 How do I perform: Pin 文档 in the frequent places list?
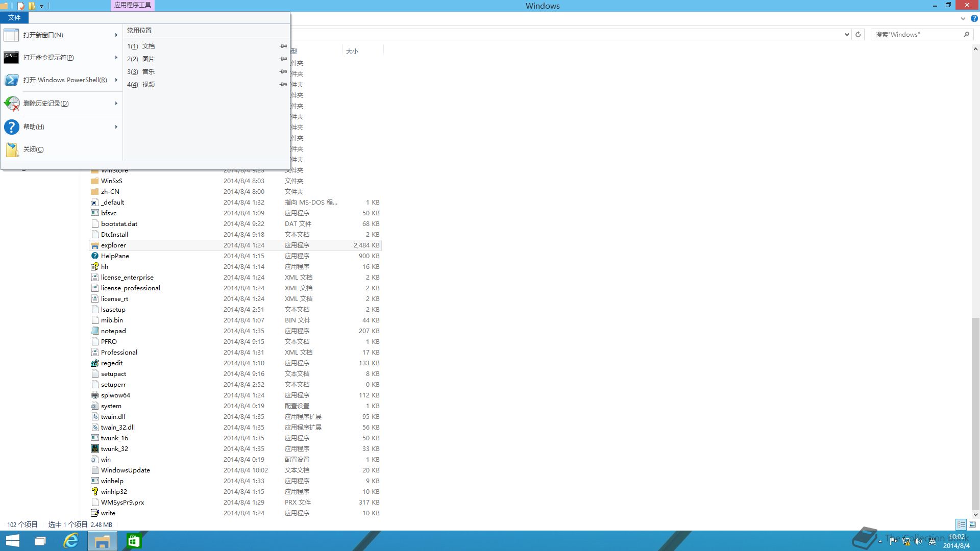[x=283, y=46]
